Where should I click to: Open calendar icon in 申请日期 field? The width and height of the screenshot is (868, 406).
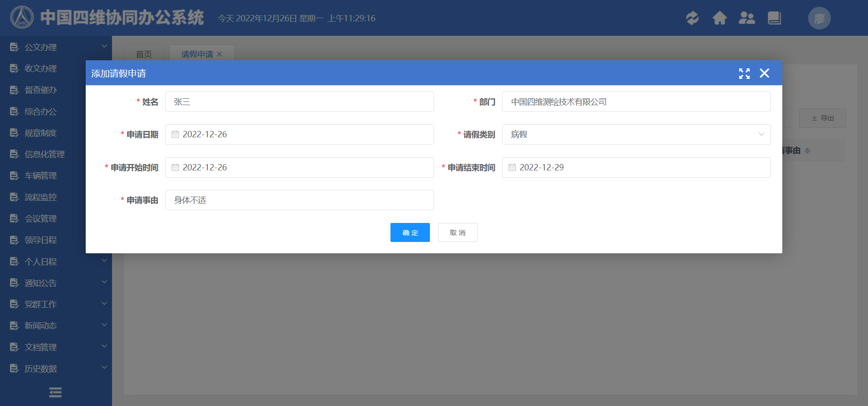[175, 135]
